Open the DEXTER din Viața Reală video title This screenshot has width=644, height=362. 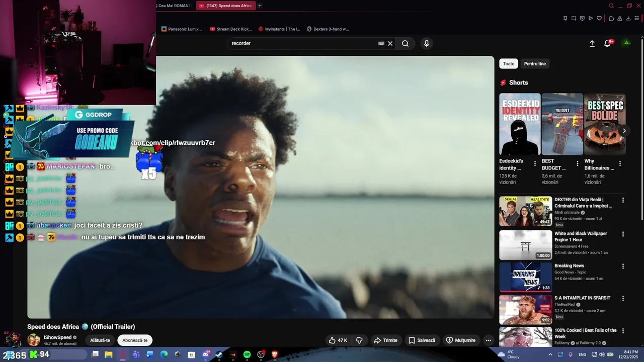click(x=584, y=203)
